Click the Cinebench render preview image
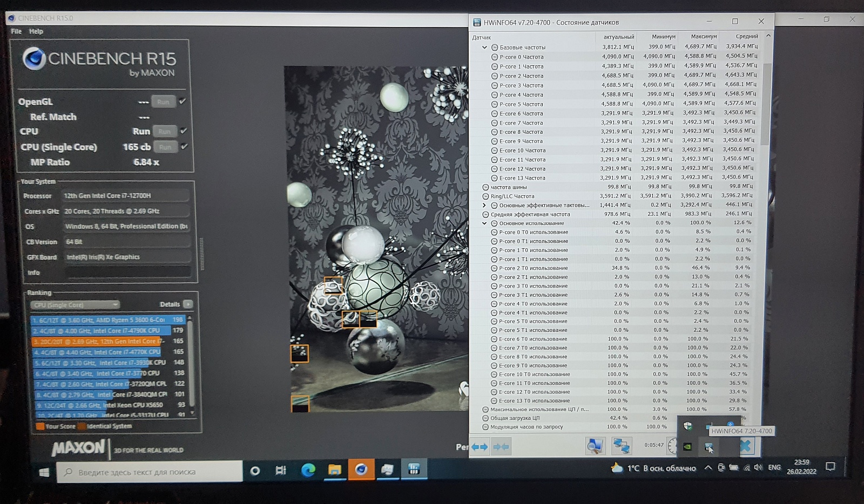864x504 pixels. coord(376,239)
